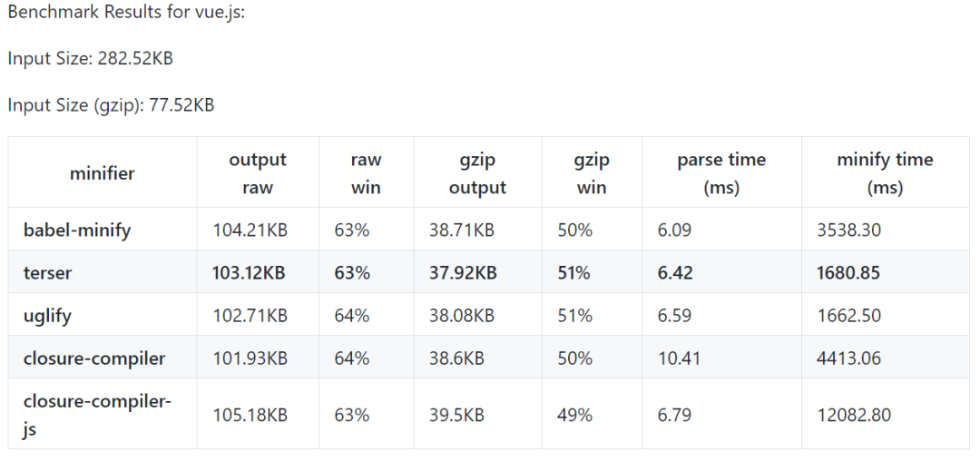
Task: Click the 'parse time (ms)' column header
Action: pyautogui.click(x=721, y=173)
